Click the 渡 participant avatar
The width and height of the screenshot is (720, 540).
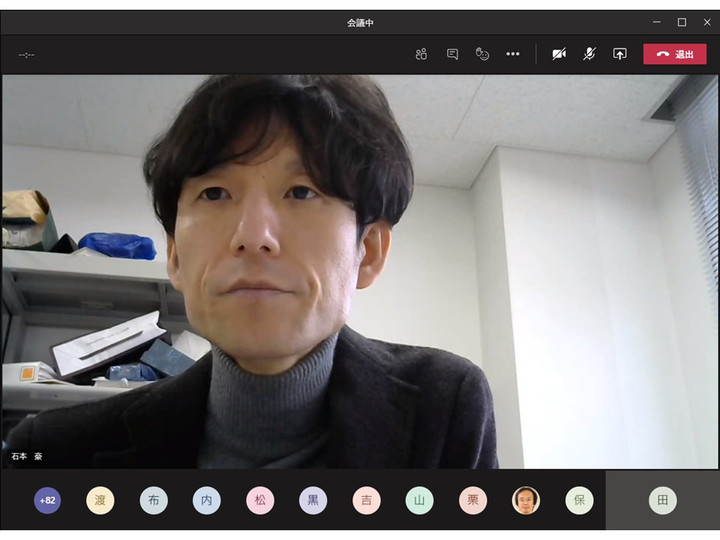100,500
